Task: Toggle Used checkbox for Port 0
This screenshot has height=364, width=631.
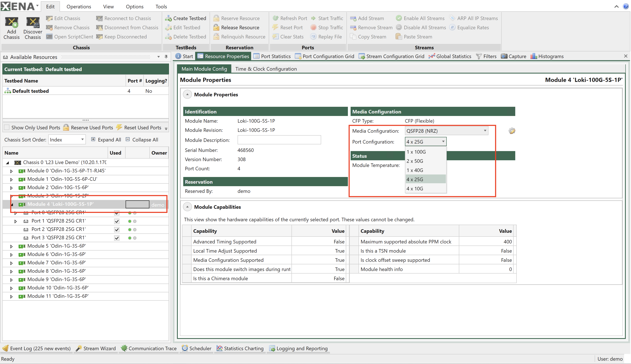Action: (117, 213)
